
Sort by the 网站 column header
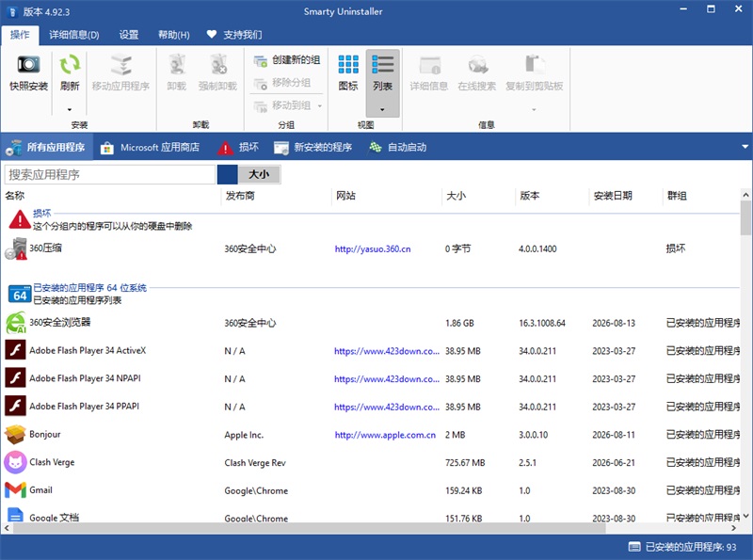(x=345, y=196)
